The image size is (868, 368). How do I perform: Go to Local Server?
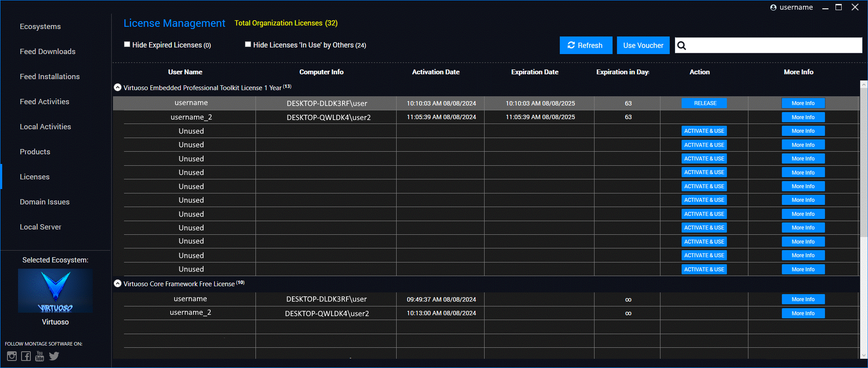pos(40,227)
